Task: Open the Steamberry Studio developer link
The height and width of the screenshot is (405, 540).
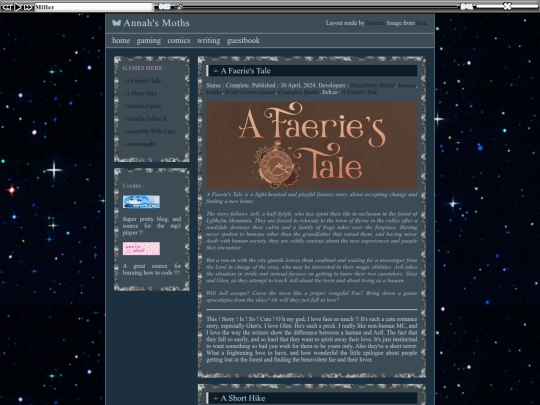Action: [x=372, y=85]
